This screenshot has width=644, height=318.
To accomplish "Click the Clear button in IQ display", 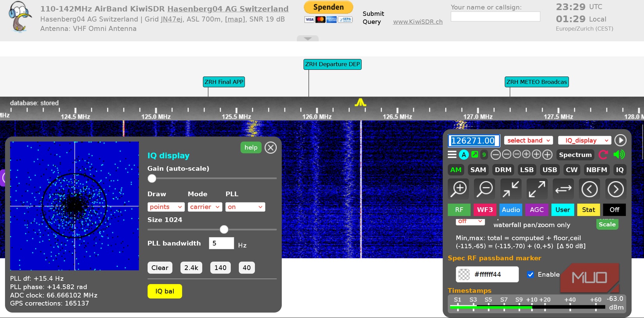I will pos(160,268).
